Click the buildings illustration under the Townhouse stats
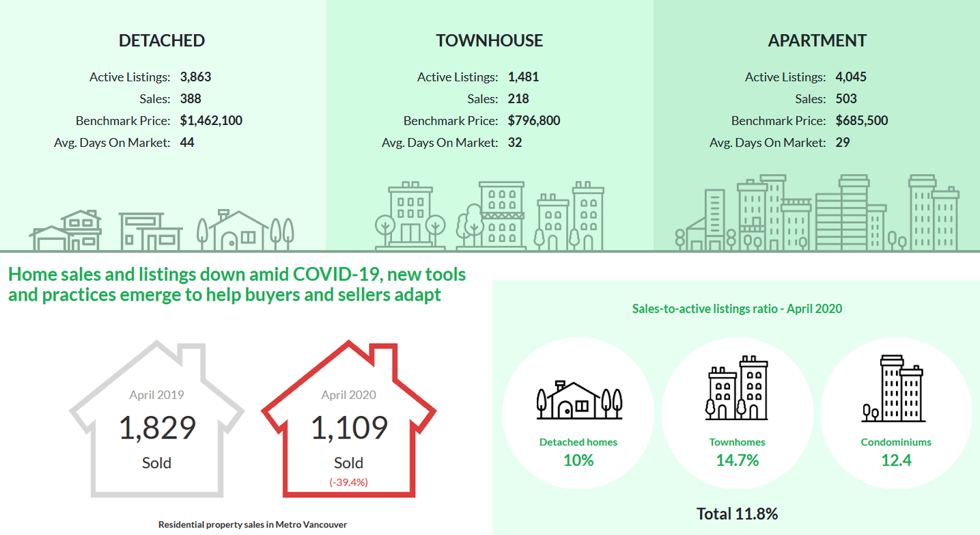This screenshot has width=980, height=535. 490,216
